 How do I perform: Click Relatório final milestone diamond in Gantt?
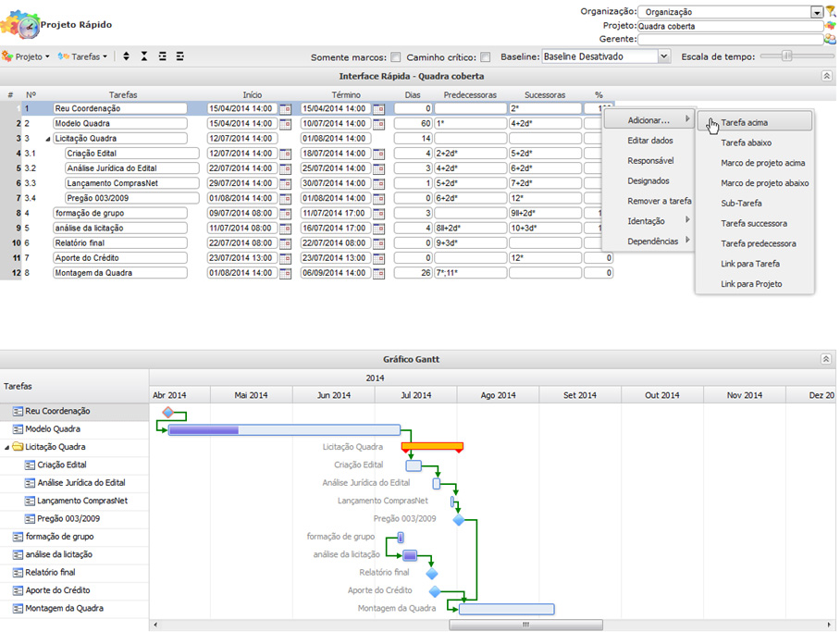[x=432, y=574]
